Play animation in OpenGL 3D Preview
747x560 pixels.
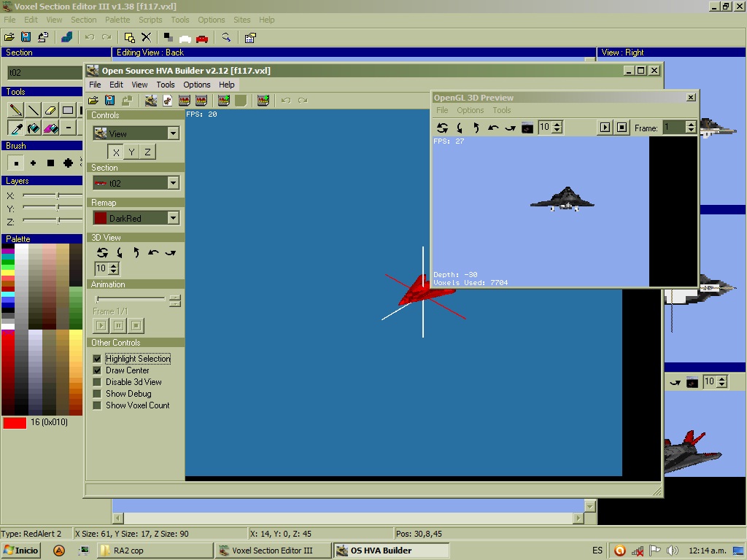point(605,128)
